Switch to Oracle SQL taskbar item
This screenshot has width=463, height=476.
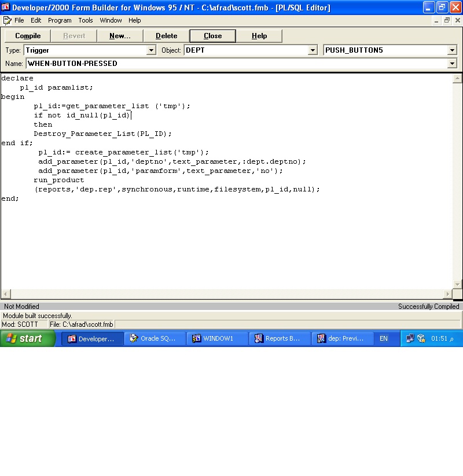pyautogui.click(x=156, y=339)
